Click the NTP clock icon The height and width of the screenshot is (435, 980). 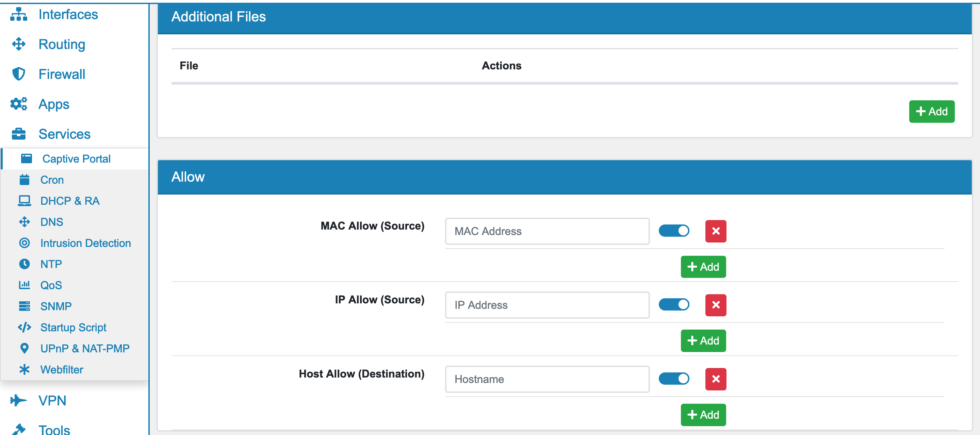24,264
